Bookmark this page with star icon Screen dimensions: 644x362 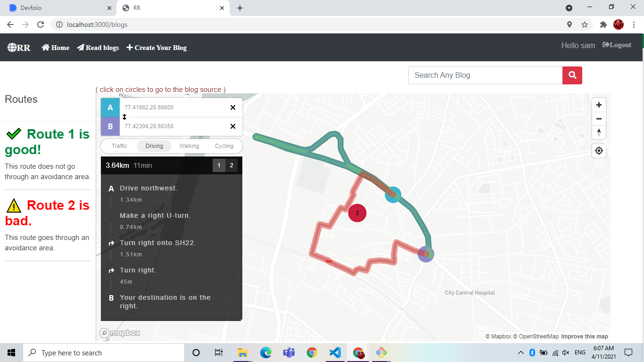(x=585, y=25)
